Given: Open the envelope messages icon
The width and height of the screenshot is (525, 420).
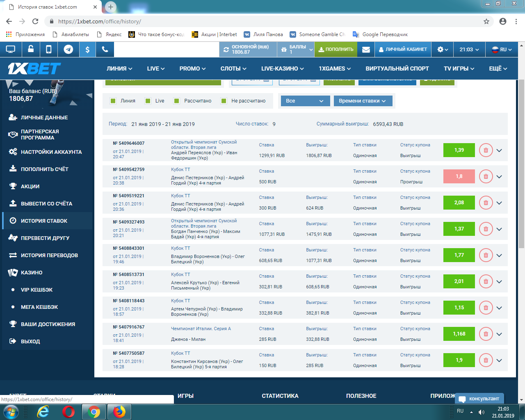Looking at the screenshot, I should point(366,50).
